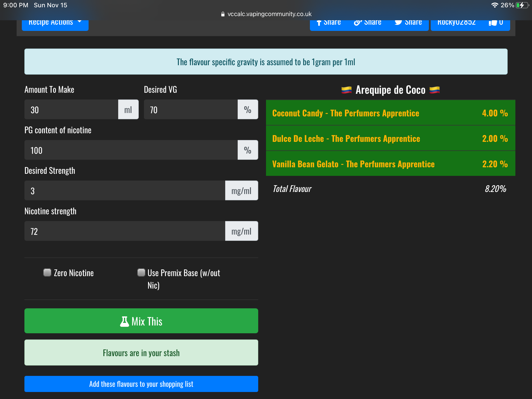Image resolution: width=532 pixels, height=399 pixels.
Task: Click the battery status icon
Action: pyautogui.click(x=522, y=5)
